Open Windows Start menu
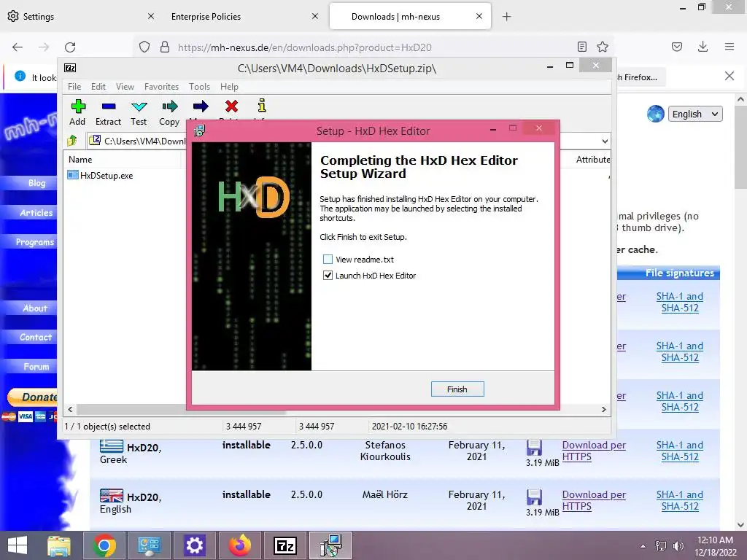Image resolution: width=747 pixels, height=560 pixels. [18, 545]
